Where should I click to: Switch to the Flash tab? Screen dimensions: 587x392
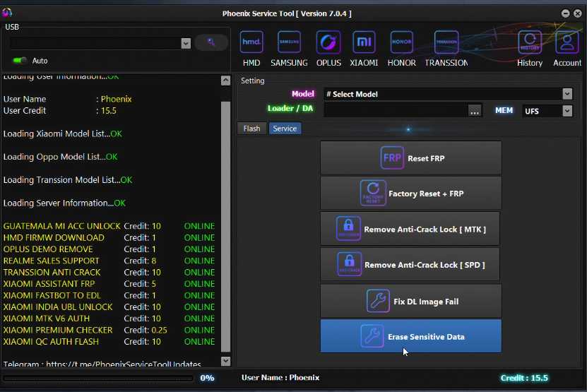251,129
